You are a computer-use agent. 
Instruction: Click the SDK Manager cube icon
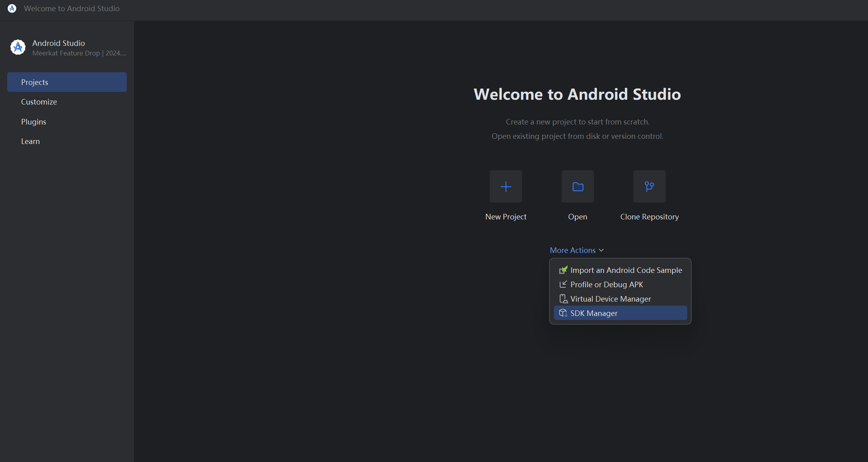563,313
